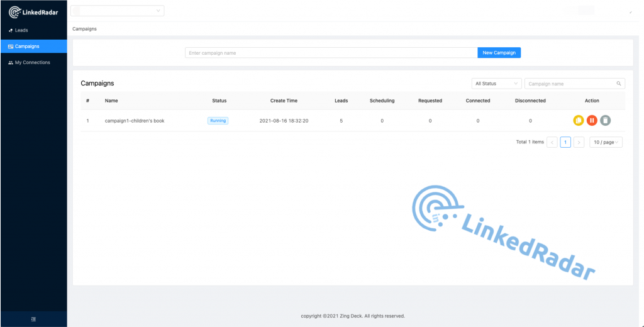Image resolution: width=644 pixels, height=327 pixels.
Task: Click the Running status tag
Action: coord(218,121)
